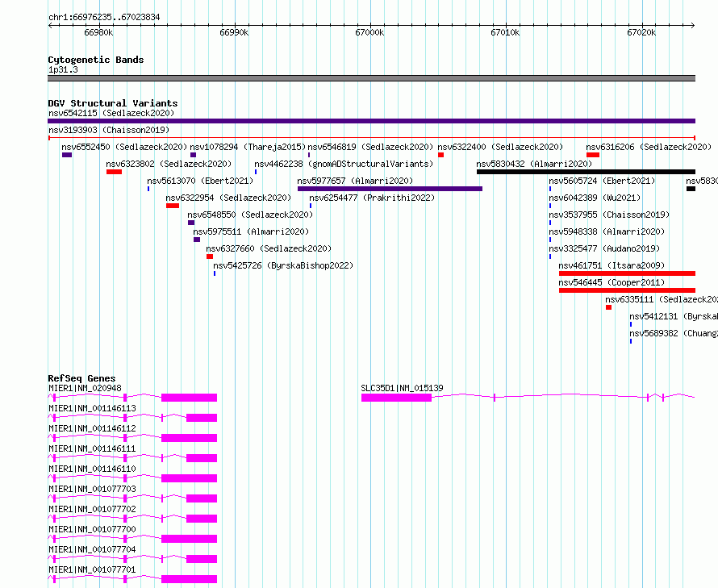Click nsv5412131 variant label
Viewport: 718px width, 588px height.
pyautogui.click(x=674, y=316)
